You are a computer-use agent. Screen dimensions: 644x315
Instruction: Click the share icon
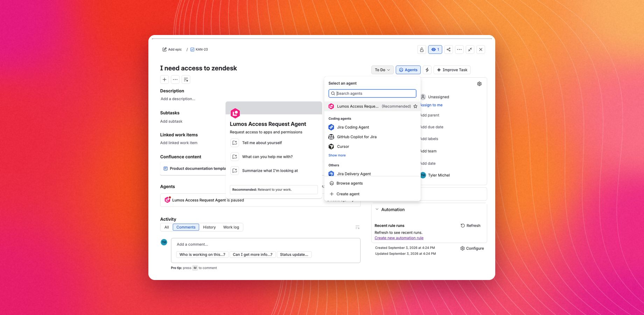448,50
